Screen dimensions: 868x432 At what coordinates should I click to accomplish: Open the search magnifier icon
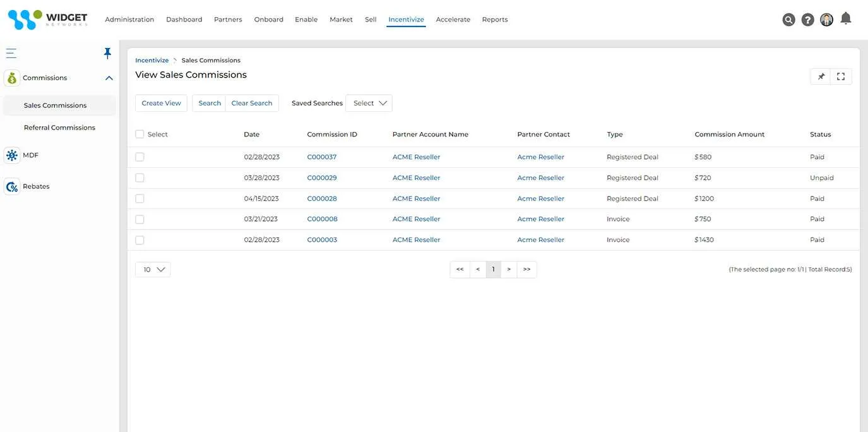(x=788, y=20)
